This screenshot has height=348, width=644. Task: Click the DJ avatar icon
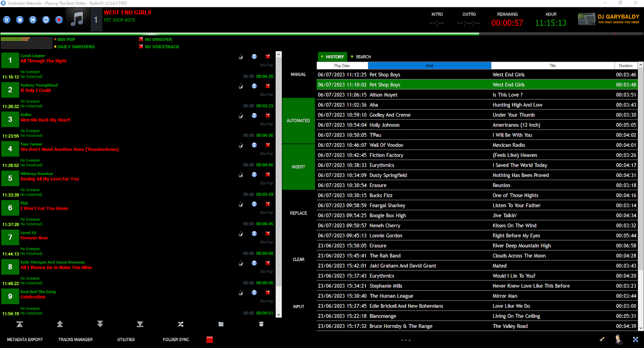619,339
